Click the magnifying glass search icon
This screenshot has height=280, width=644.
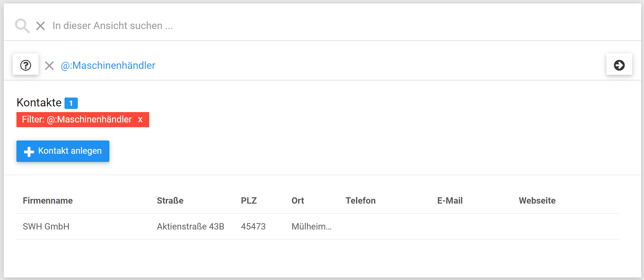point(22,26)
